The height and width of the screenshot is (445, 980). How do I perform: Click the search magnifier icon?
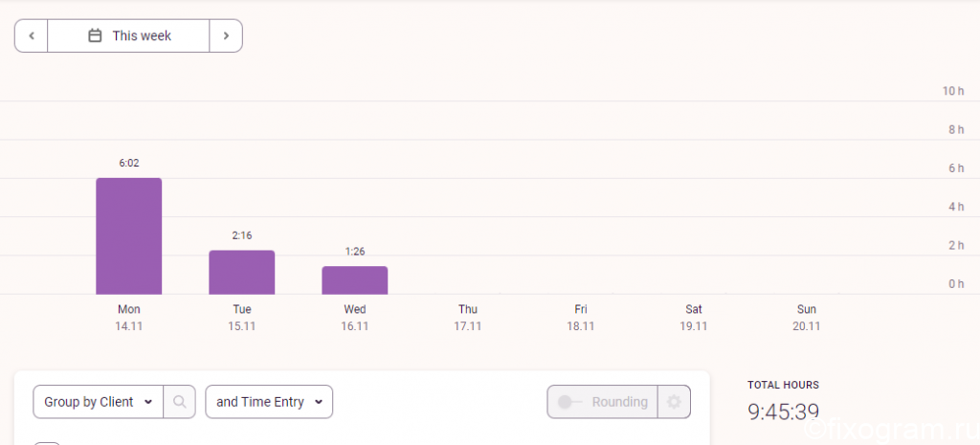(179, 402)
